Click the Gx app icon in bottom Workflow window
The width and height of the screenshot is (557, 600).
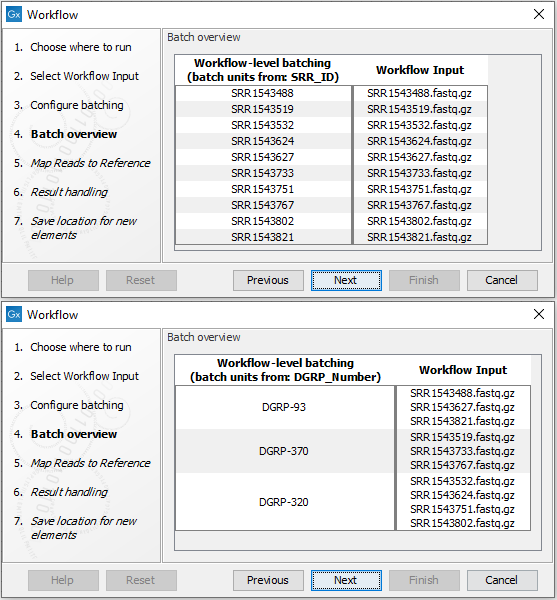pyautogui.click(x=14, y=315)
